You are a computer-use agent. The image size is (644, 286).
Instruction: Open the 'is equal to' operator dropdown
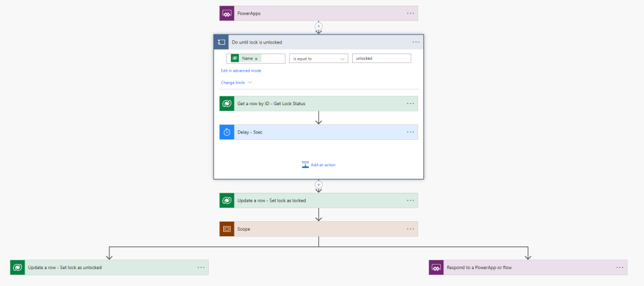point(318,59)
